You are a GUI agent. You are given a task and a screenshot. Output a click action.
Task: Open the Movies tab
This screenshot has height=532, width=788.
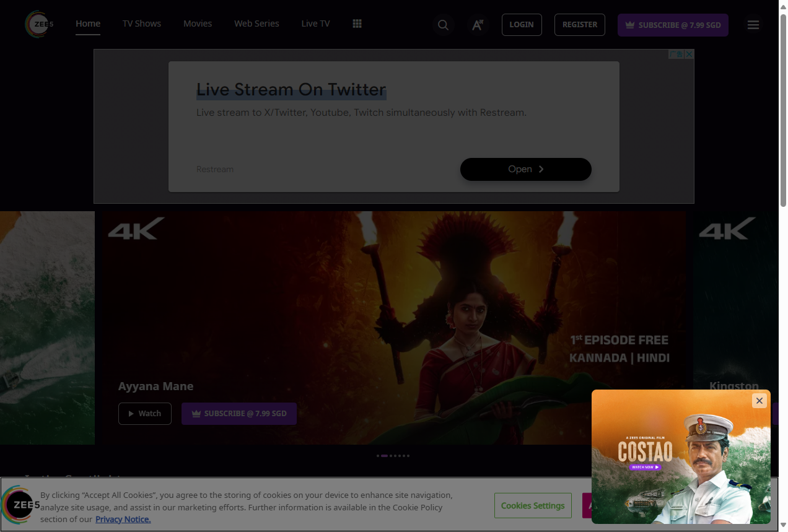point(198,24)
